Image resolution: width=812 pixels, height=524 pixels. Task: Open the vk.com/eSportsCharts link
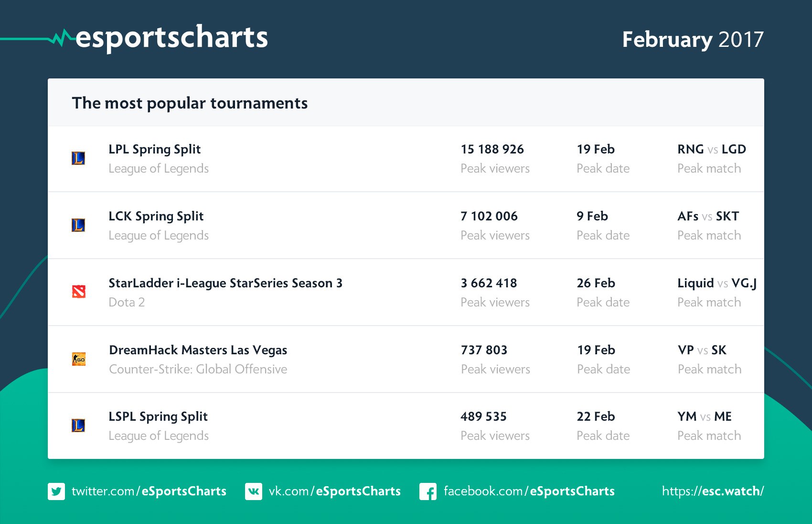[334, 491]
